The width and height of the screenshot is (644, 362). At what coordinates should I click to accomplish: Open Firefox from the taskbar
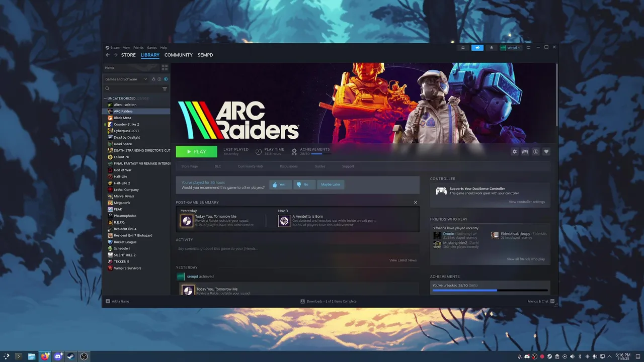[45, 356]
